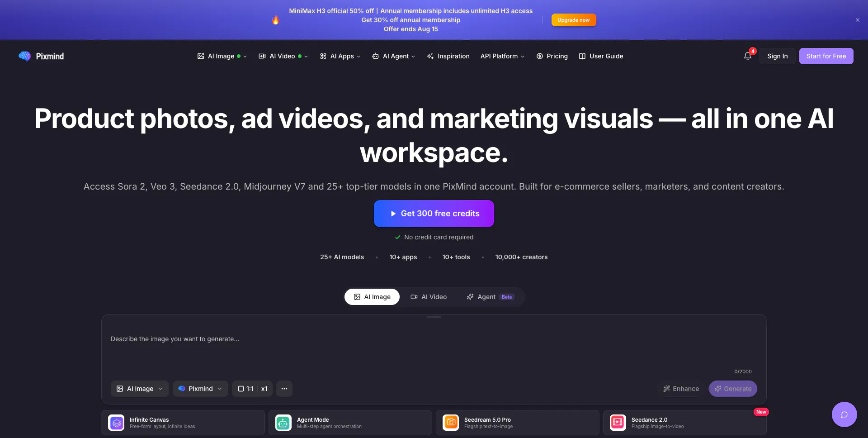
Task: Click the Inspiration sparkle icon
Action: (430, 56)
